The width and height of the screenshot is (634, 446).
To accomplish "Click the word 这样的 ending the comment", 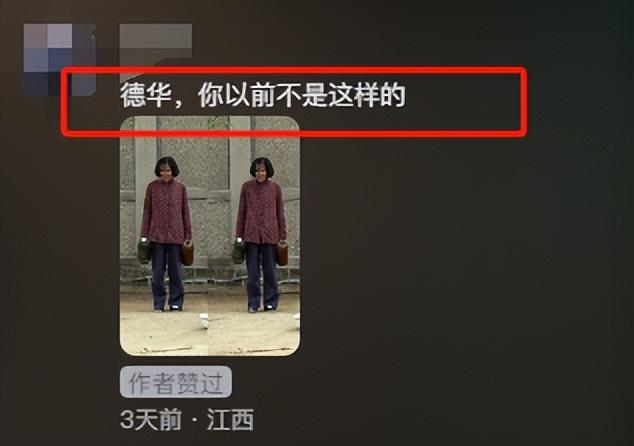I will click(366, 95).
